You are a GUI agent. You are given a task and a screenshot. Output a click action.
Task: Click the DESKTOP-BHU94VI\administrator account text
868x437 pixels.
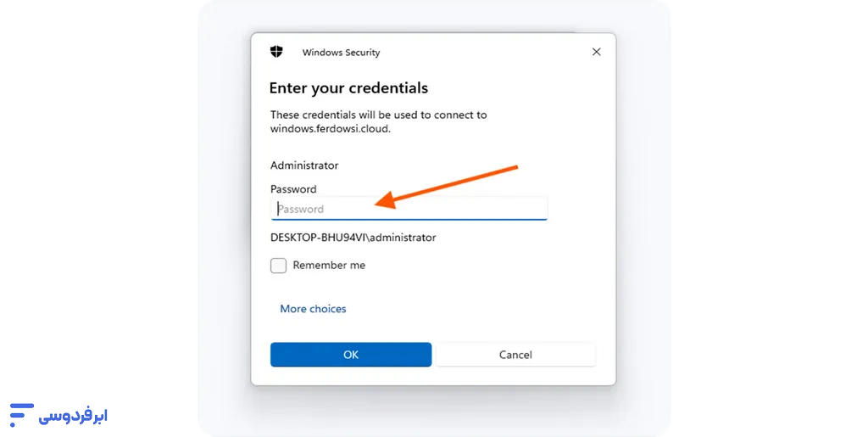353,238
